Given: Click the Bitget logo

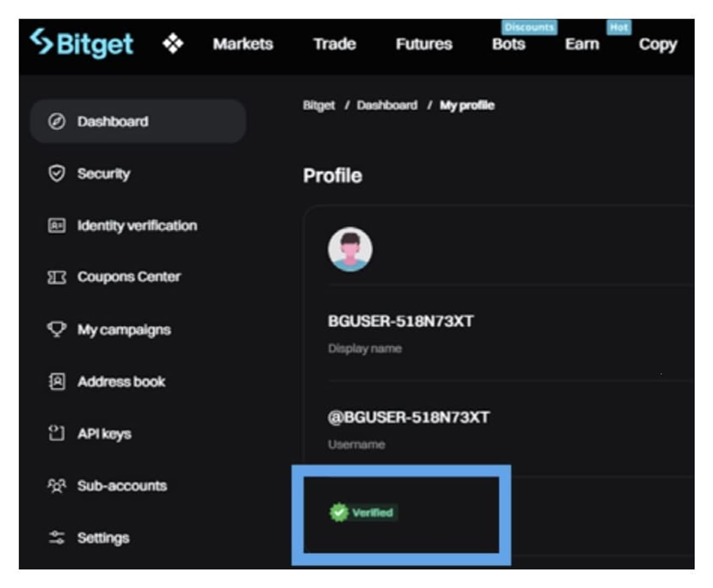Looking at the screenshot, I should pos(82,43).
